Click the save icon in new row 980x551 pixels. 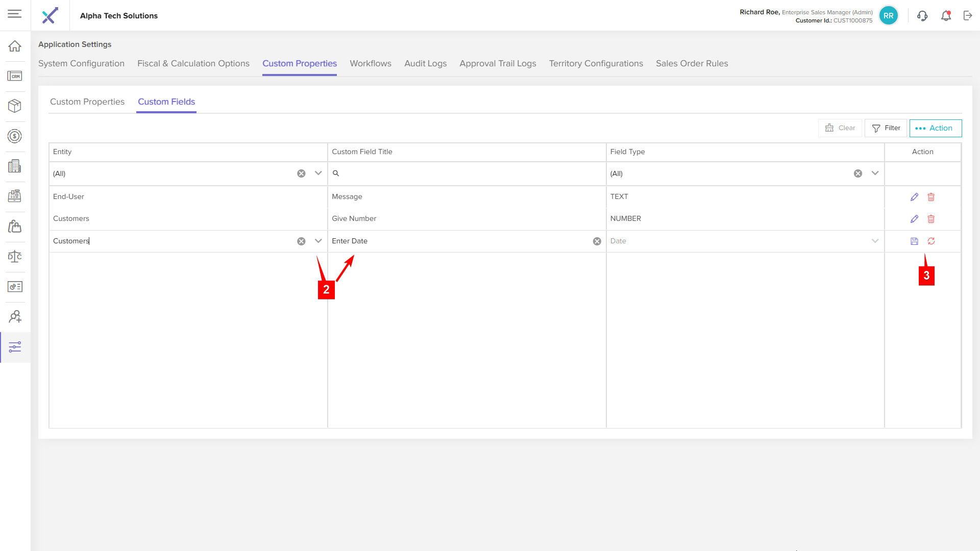click(x=914, y=241)
